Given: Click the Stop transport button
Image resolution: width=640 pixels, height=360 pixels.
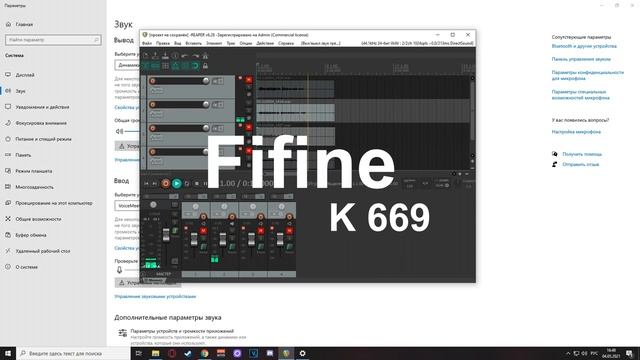Looking at the screenshot, I should coord(196,184).
